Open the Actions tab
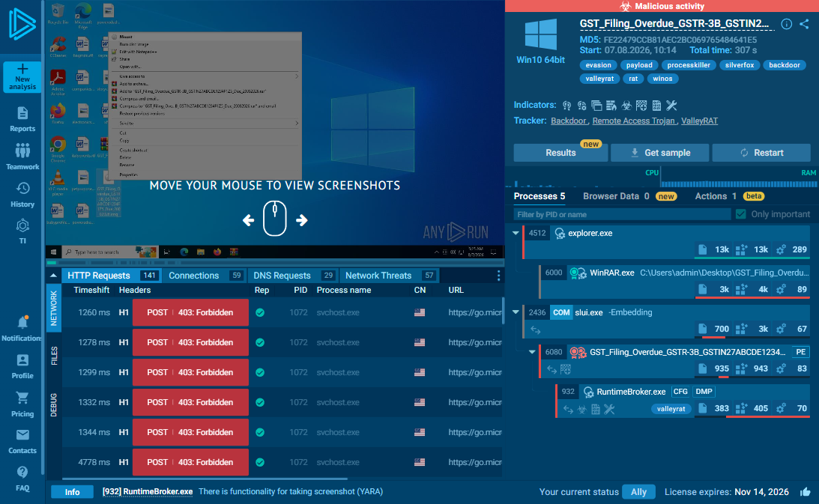This screenshot has width=819, height=504. tap(729, 196)
